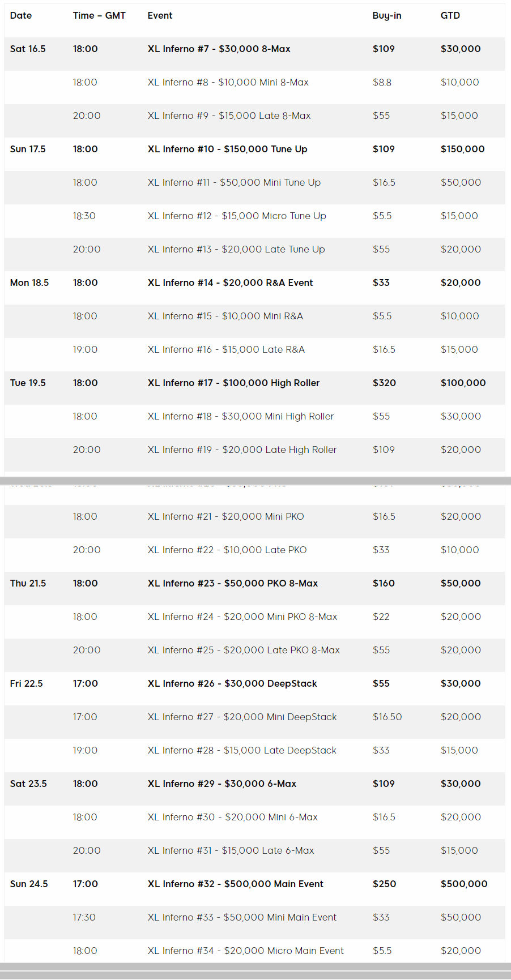Select XL Inferno #12 Micro Tune Up event
The image size is (511, 980).
tap(237, 216)
